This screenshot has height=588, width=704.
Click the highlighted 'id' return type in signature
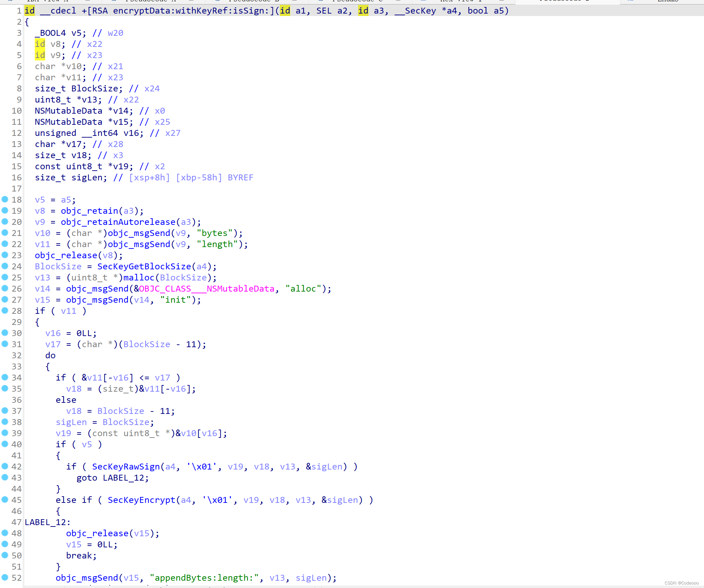point(30,11)
